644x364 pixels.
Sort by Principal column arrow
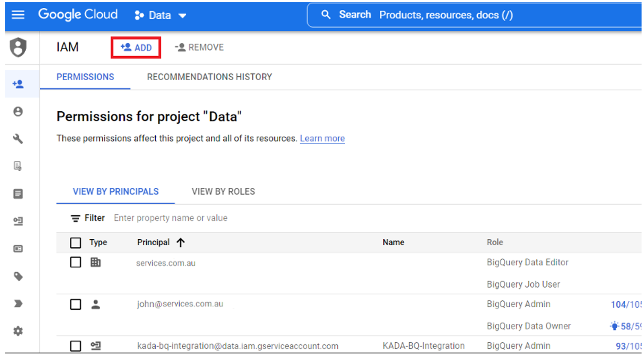(x=181, y=243)
